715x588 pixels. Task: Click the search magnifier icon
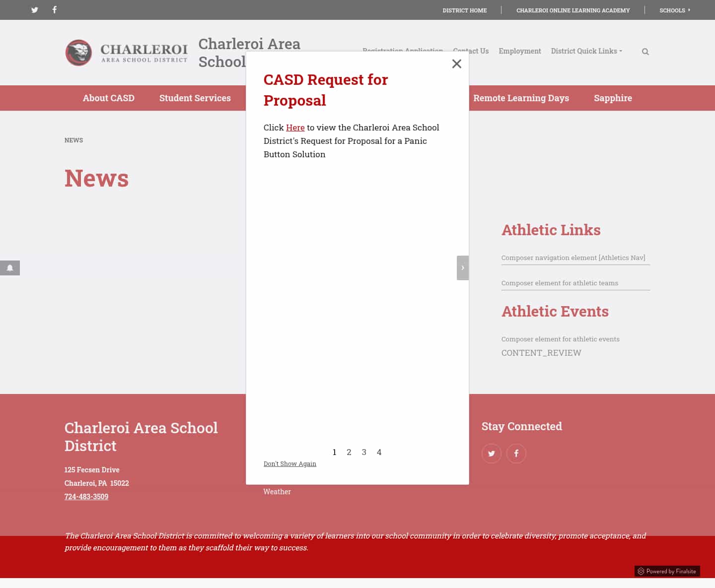pos(645,51)
